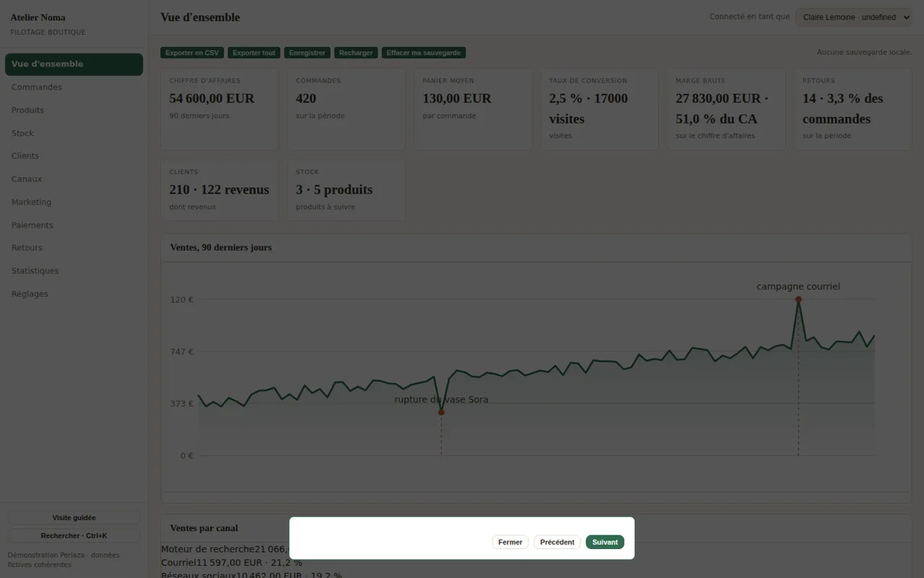924x578 pixels.
Task: Save with the Enregistrer button
Action: coord(308,53)
